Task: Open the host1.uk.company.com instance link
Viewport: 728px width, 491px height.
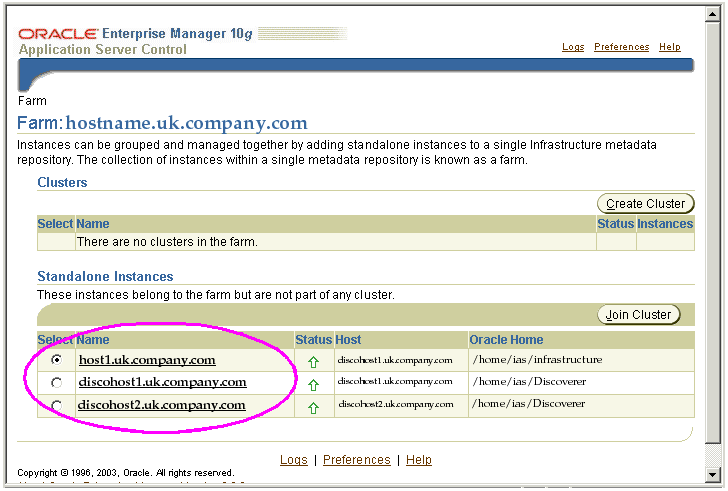Action: pyautogui.click(x=147, y=360)
